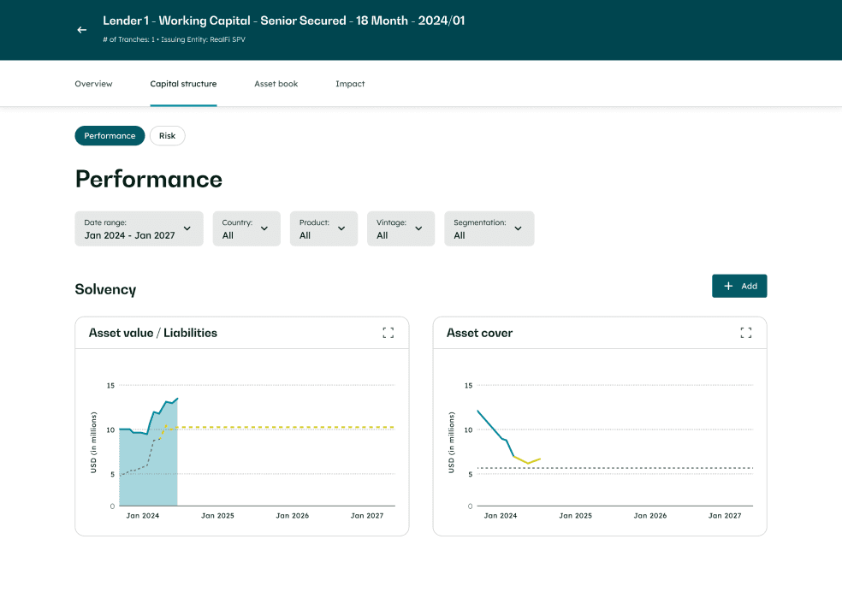
Task: Click the Add button in Solvency
Action: pyautogui.click(x=739, y=287)
